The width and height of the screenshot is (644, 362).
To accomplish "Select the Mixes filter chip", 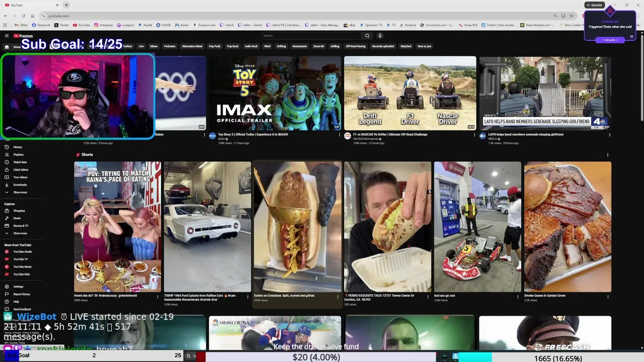I will click(x=154, y=46).
